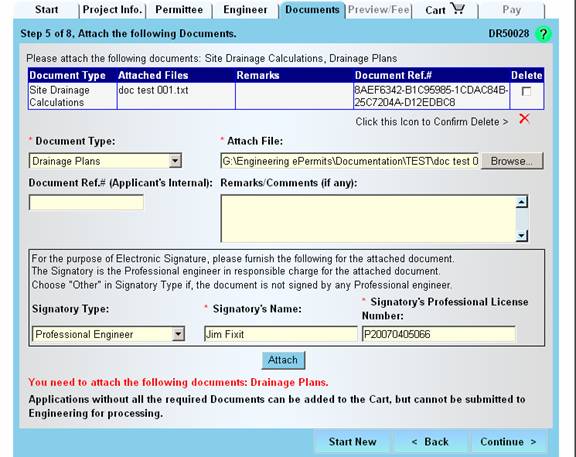Click the 'Step 5 of 8' heading text
Viewport: 576px width, 457px height.
128,34
